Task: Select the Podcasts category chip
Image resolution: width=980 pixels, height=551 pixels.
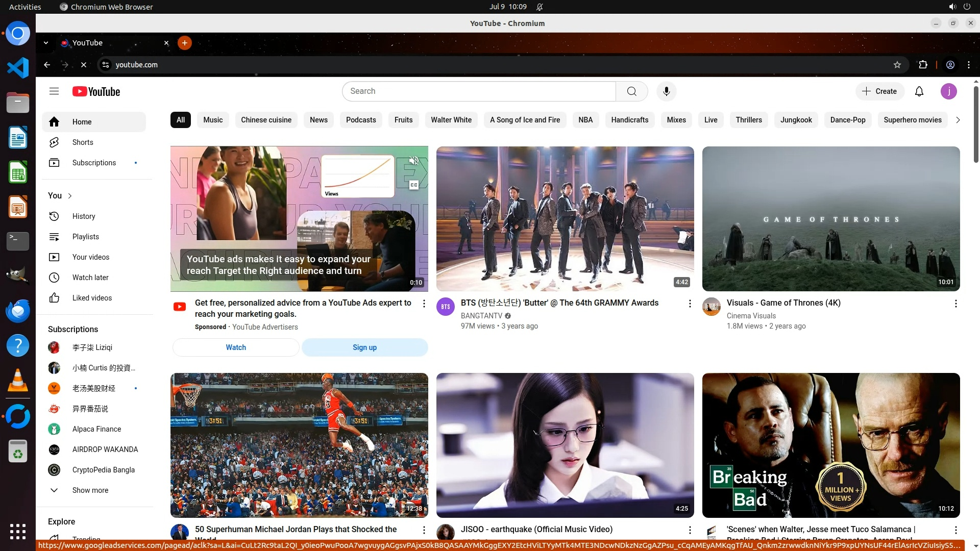Action: [x=360, y=120]
